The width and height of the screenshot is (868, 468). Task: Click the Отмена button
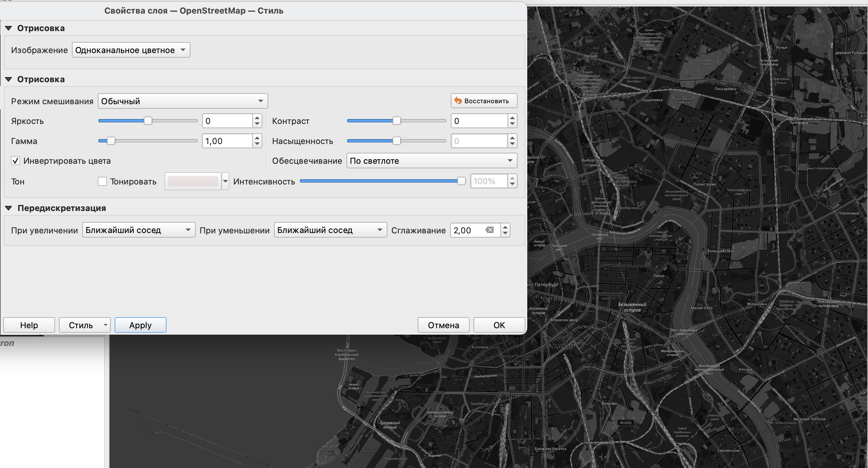tap(443, 325)
